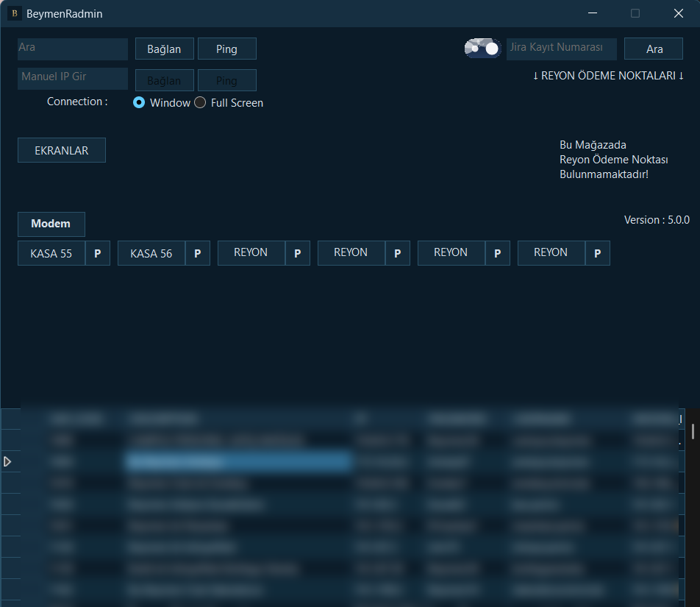The image size is (700, 607).
Task: Choose the Full Screen connection option
Action: coord(200,103)
